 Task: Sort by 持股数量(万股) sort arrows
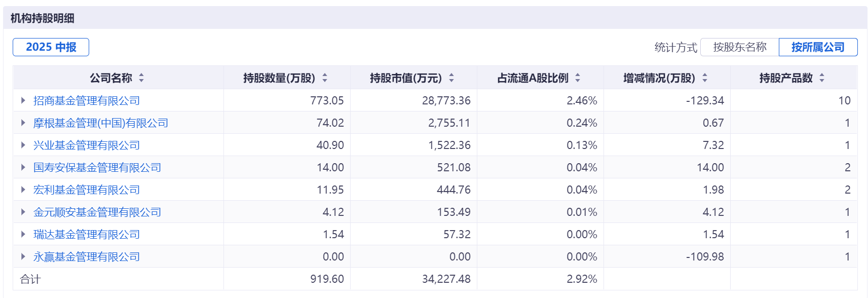[x=325, y=78]
